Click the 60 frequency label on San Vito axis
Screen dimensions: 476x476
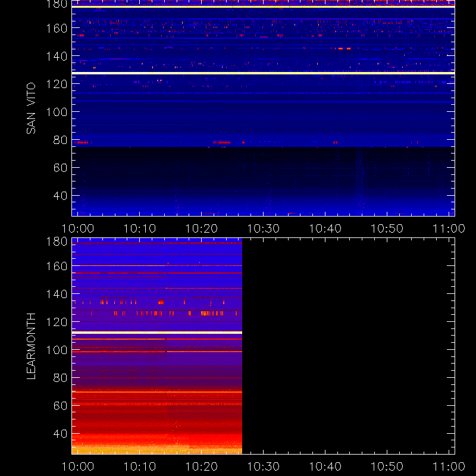(60, 168)
